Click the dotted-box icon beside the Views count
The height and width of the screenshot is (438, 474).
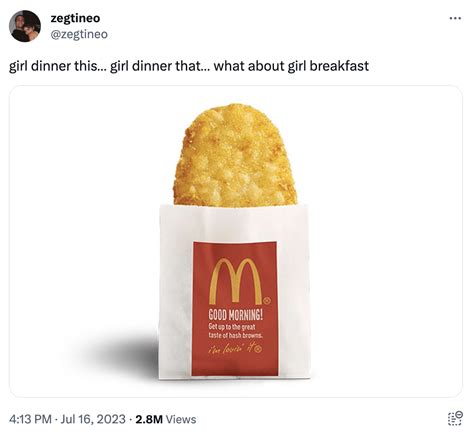tap(455, 418)
